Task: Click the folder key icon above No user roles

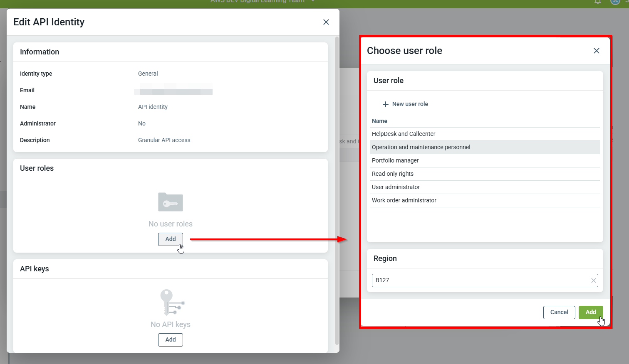Action: click(x=171, y=202)
